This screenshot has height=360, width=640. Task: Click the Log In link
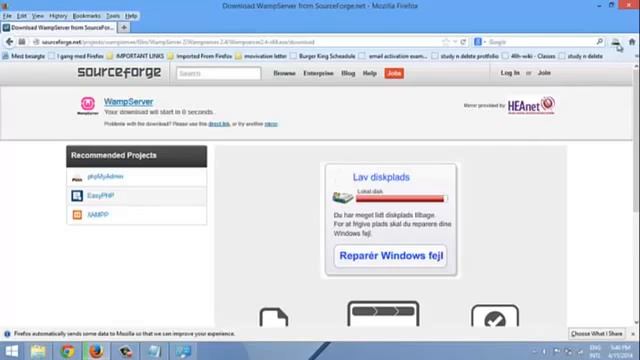point(510,73)
